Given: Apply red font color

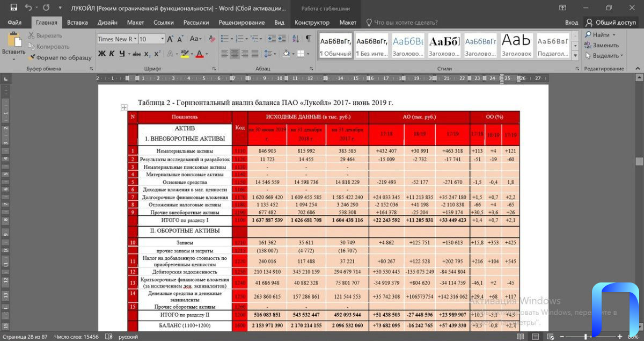Looking at the screenshot, I should [x=199, y=54].
